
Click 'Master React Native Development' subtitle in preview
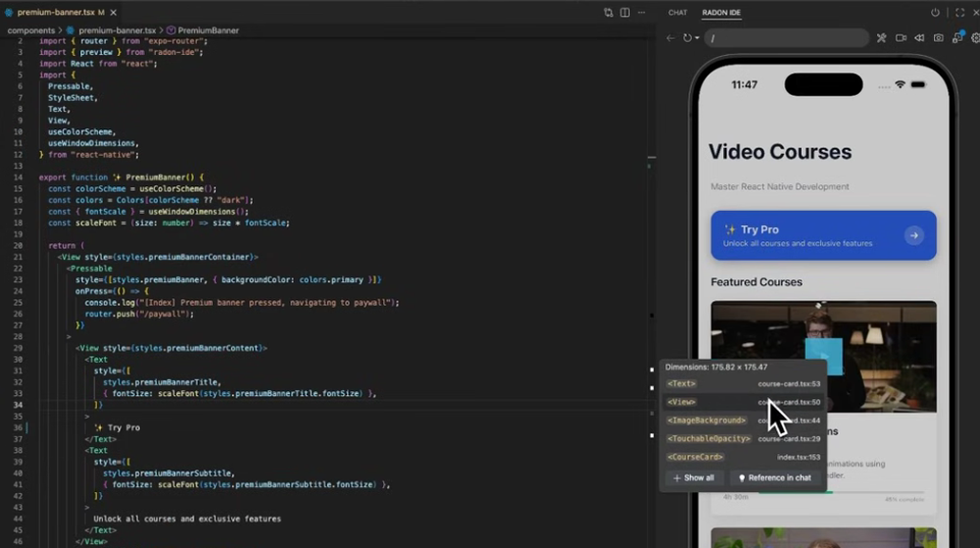tap(780, 186)
